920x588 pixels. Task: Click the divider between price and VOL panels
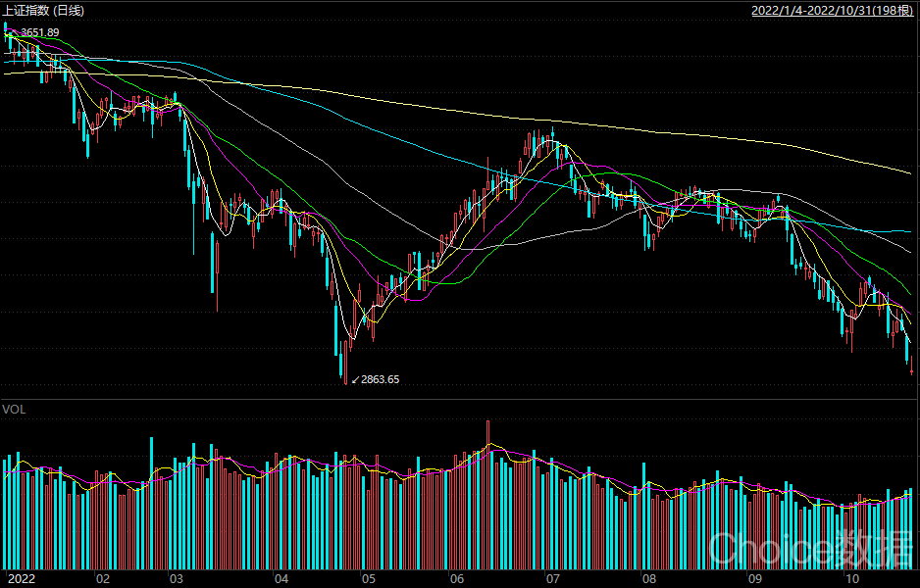tap(460, 397)
